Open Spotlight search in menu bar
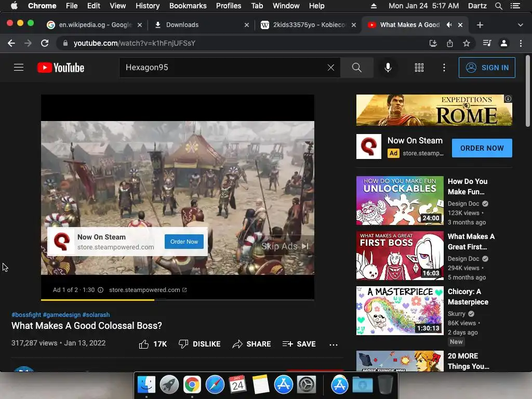Image resolution: width=532 pixels, height=399 pixels. pyautogui.click(x=498, y=6)
